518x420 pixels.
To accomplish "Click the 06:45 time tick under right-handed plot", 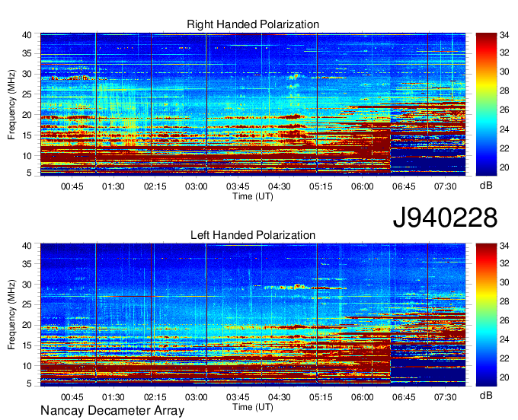I will point(404,186).
